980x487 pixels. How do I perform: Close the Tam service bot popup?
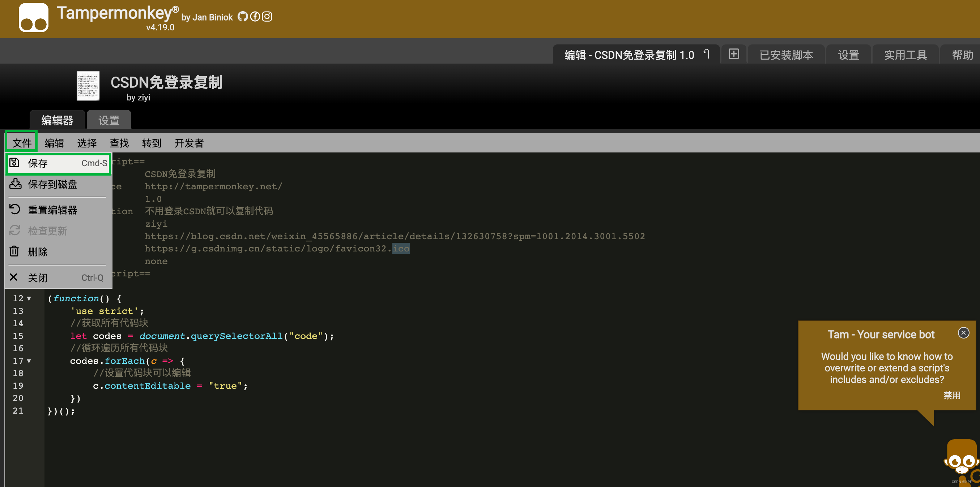coord(963,333)
